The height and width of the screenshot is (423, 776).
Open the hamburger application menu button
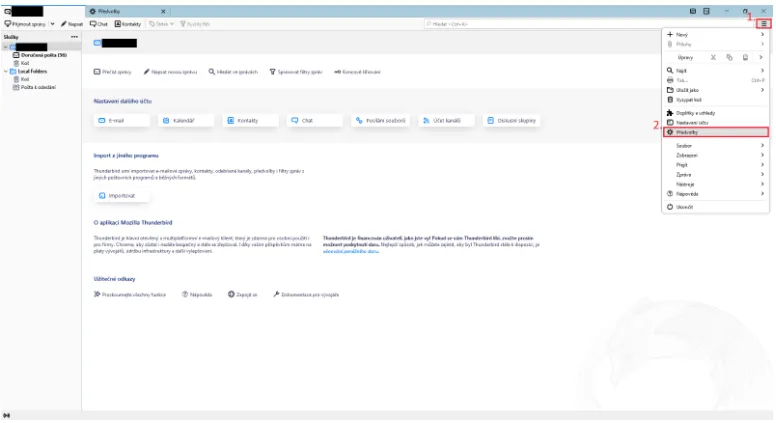click(764, 24)
